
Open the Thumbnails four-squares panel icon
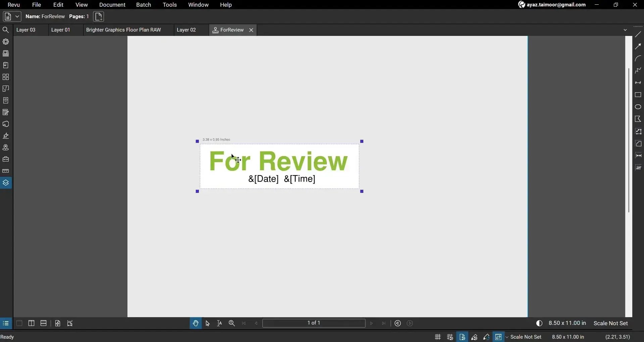(x=6, y=77)
